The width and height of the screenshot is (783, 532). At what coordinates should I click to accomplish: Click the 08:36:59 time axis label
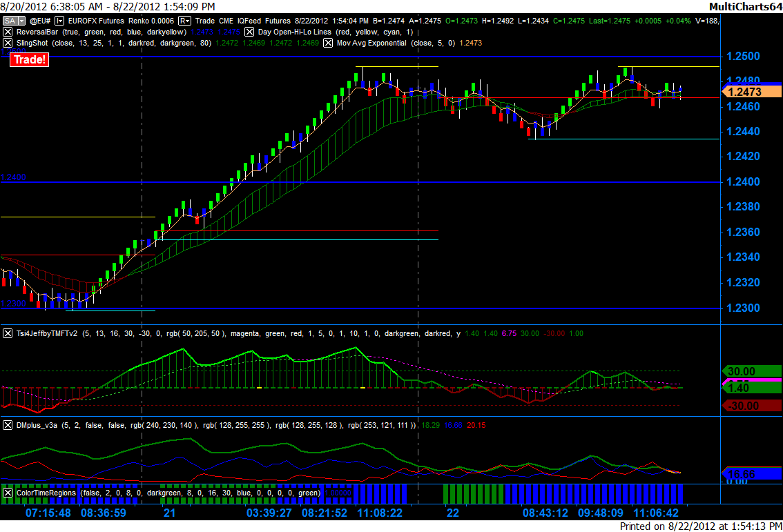(x=104, y=513)
